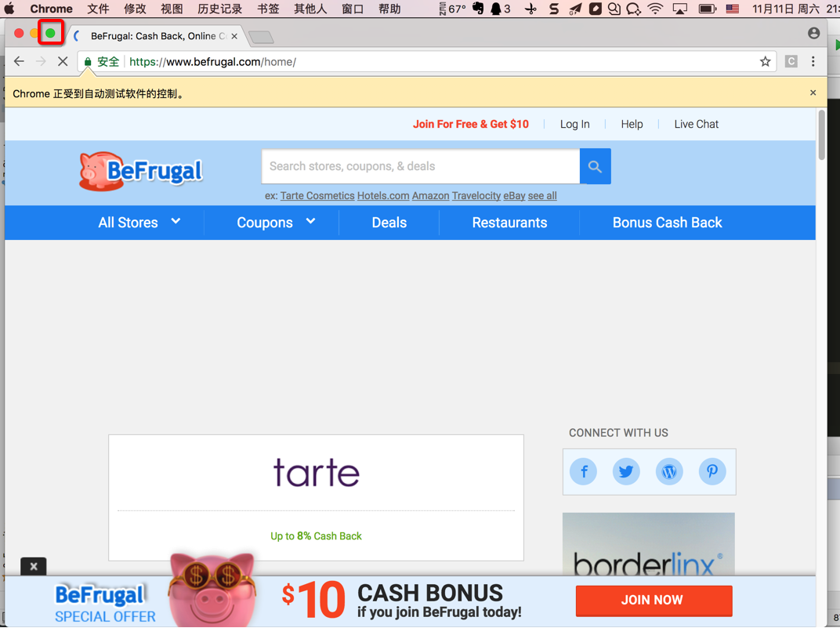Go back with the browser back arrow

click(20, 62)
